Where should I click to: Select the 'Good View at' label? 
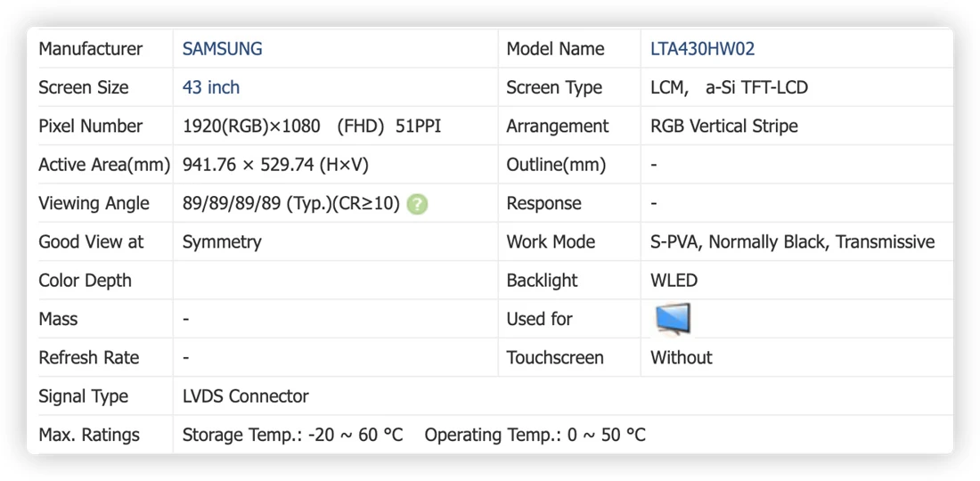91,241
